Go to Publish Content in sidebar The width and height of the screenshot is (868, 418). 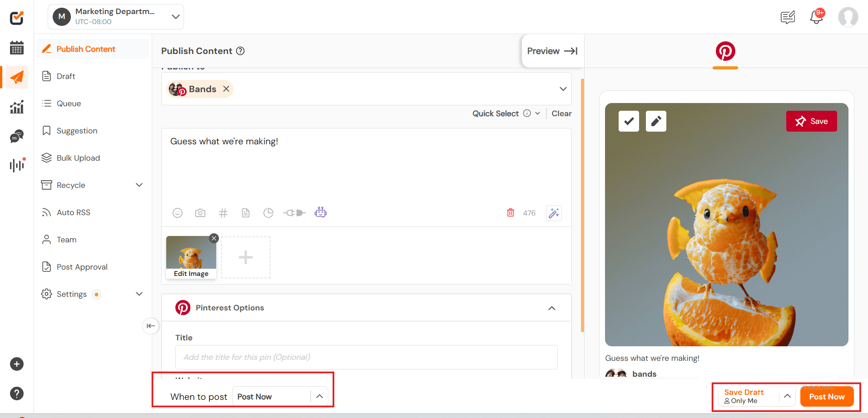[x=93, y=49]
